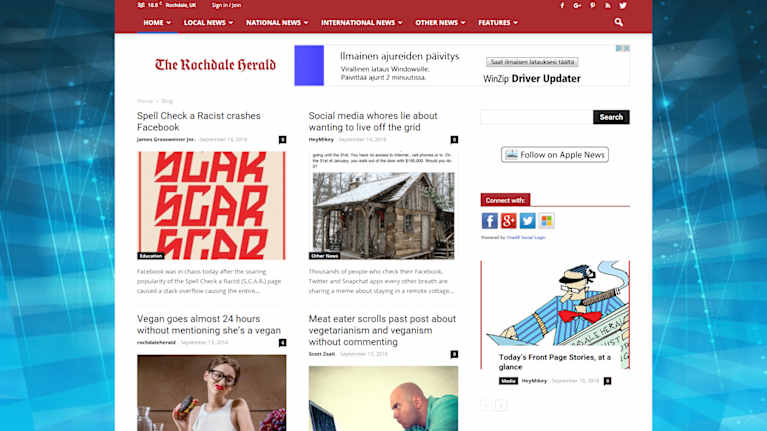767x431 pixels.
Task: Connect with Twitter social login icon
Action: click(527, 221)
